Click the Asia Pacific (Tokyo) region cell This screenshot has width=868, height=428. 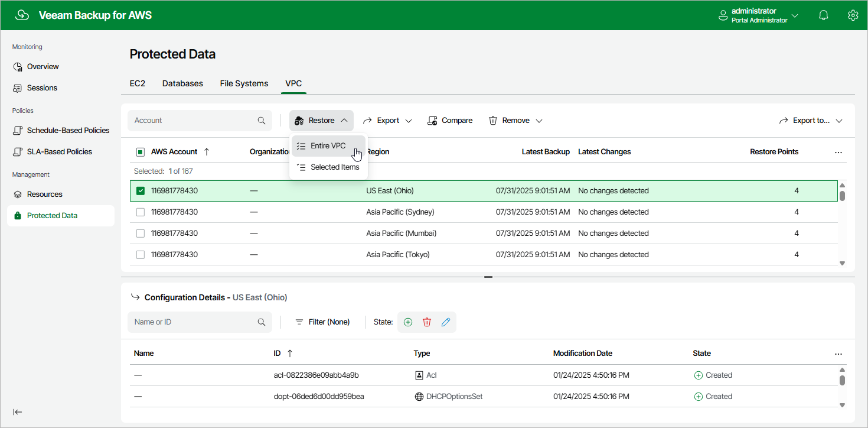coord(398,255)
